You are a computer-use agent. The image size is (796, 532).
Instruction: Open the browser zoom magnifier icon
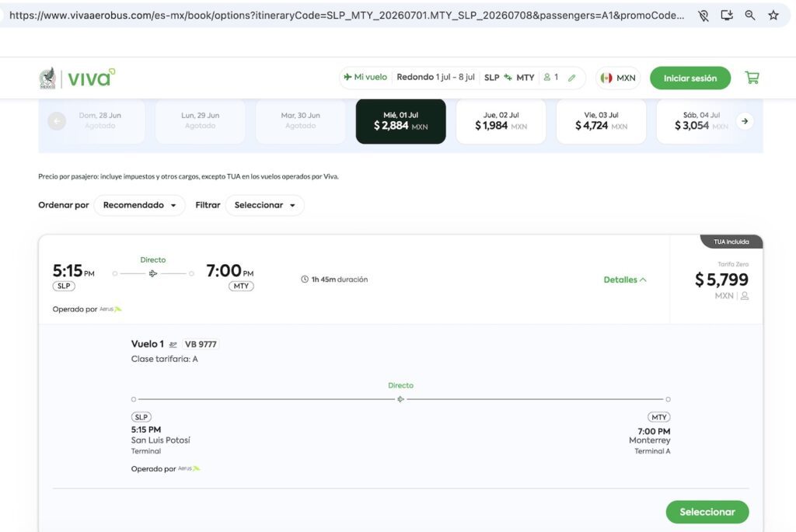click(750, 16)
